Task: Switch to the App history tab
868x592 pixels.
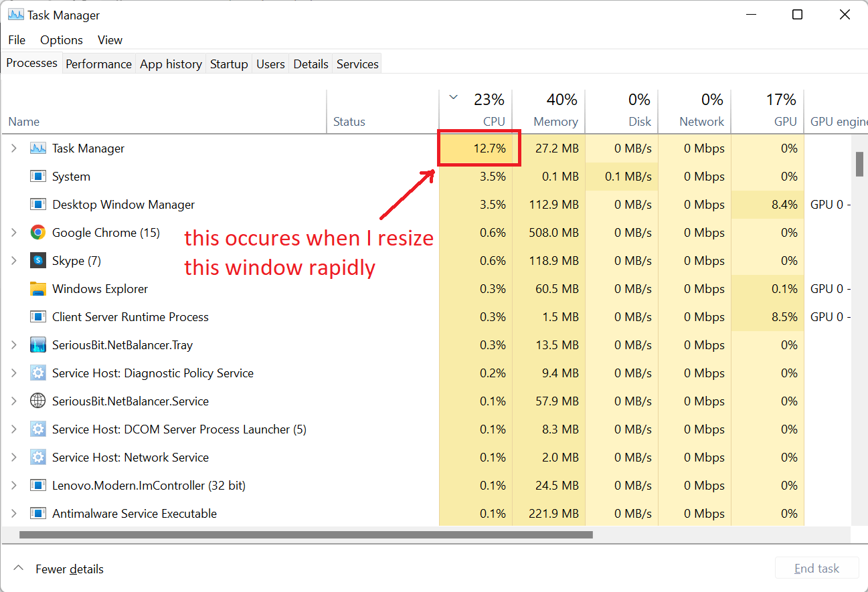Action: [171, 64]
